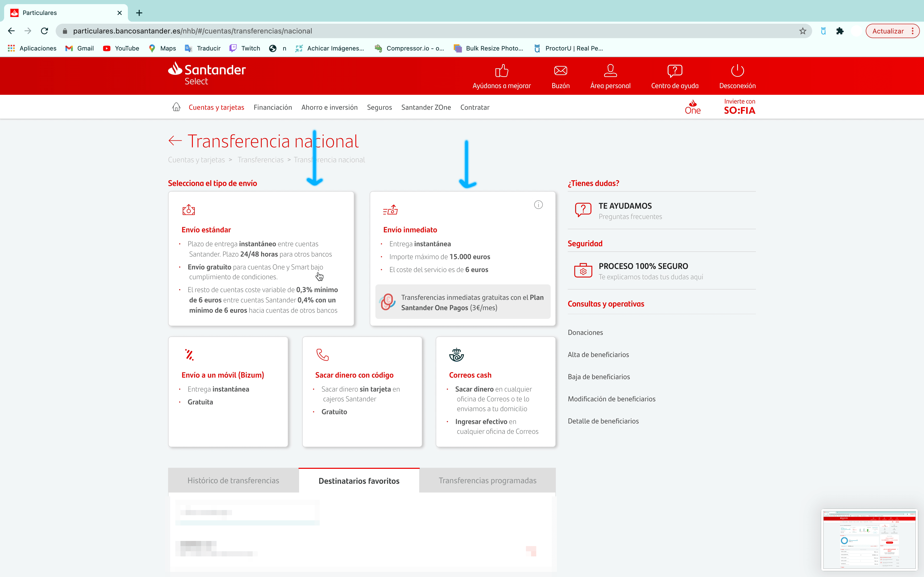The height and width of the screenshot is (577, 924).
Task: Open Cuentas y tarjetas menu
Action: [216, 107]
